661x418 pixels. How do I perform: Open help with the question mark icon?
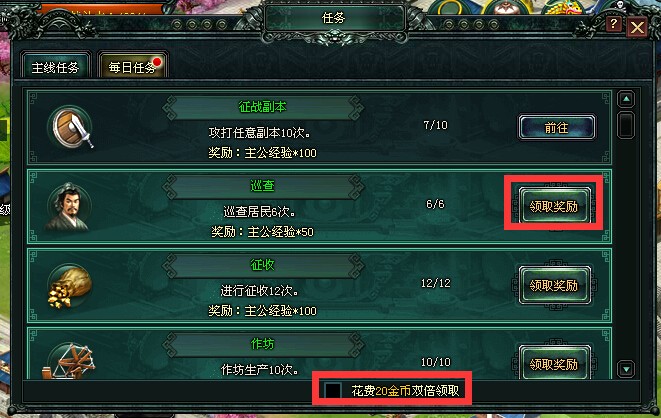(613, 24)
